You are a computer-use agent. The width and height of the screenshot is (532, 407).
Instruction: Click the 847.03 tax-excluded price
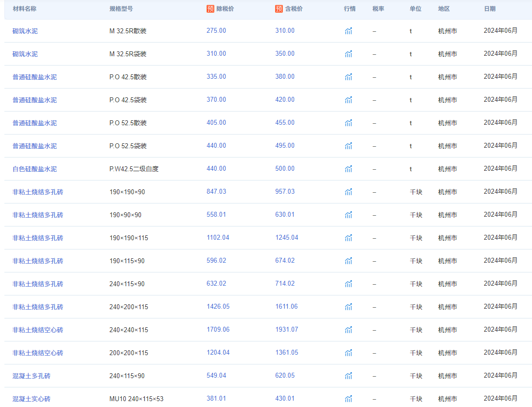216,192
